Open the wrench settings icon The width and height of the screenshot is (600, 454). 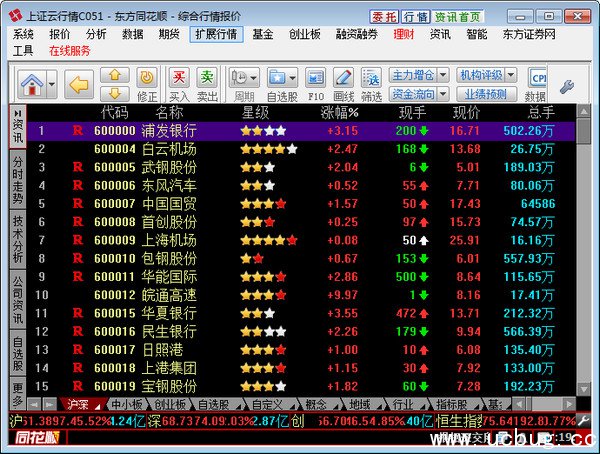(566, 86)
